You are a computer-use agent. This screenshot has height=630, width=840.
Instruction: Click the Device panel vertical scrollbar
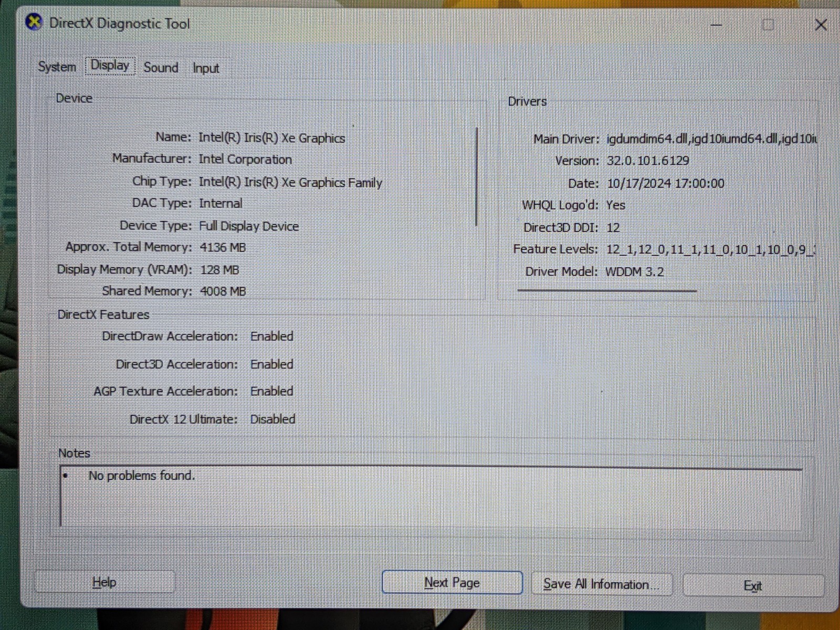[x=477, y=176]
